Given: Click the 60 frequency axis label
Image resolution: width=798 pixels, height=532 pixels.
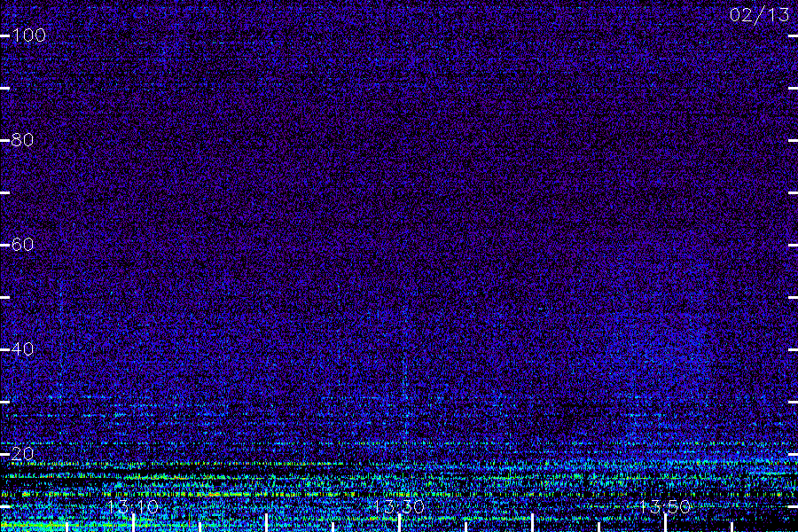Looking at the screenshot, I should coord(22,245).
